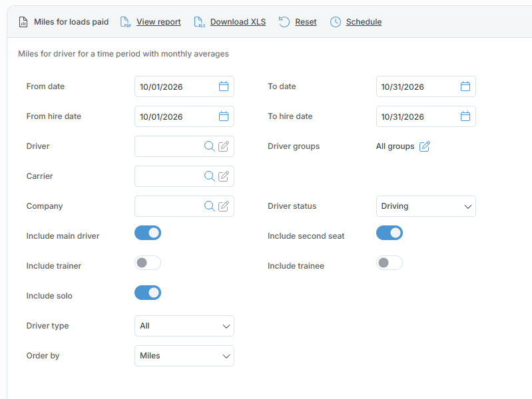Viewport: 532px width, 399px height.
Task: Click the From date input field
Action: tap(184, 86)
